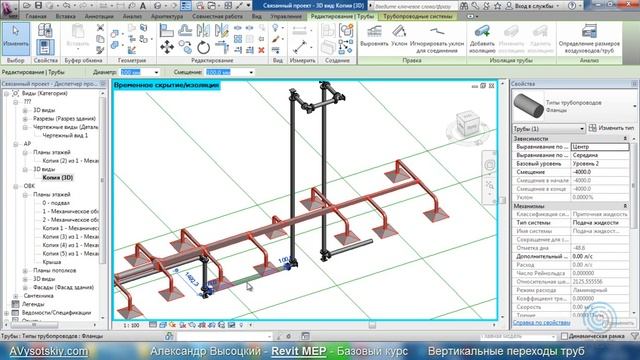Select the Align tool in Редактирование panel

pyautogui.click(x=167, y=31)
